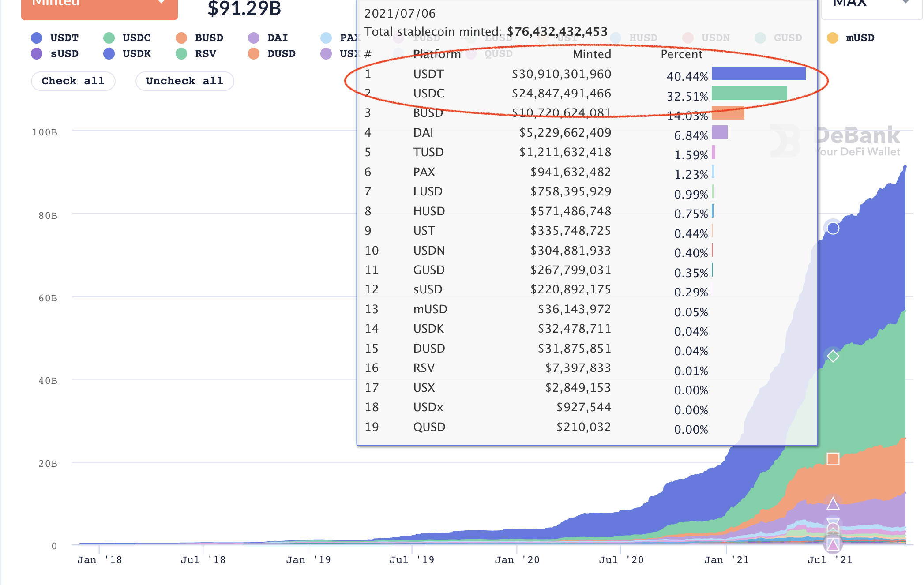
Task: Click the circle marker on USDT series
Action: tap(833, 228)
